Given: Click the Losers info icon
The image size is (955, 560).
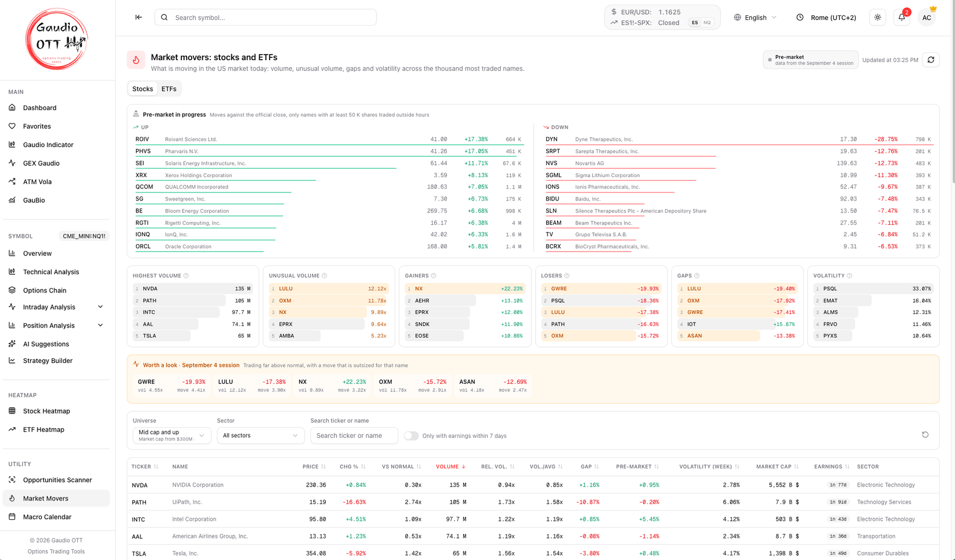Looking at the screenshot, I should (567, 276).
